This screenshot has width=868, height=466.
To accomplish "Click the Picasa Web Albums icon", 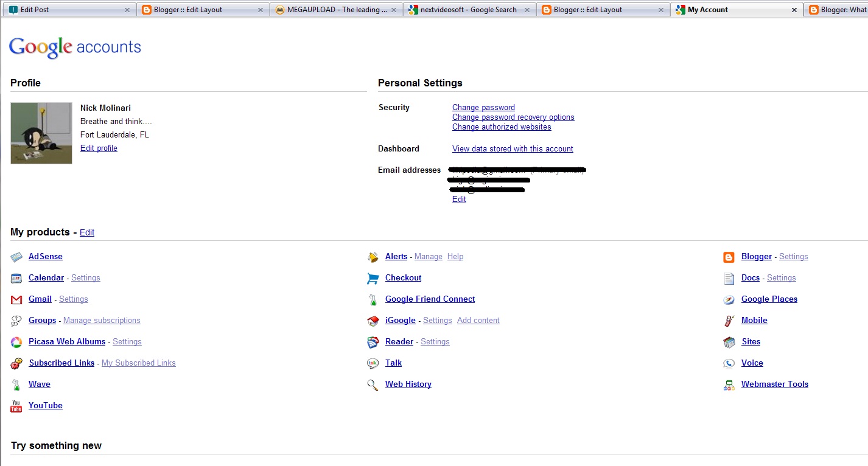I will tap(16, 342).
